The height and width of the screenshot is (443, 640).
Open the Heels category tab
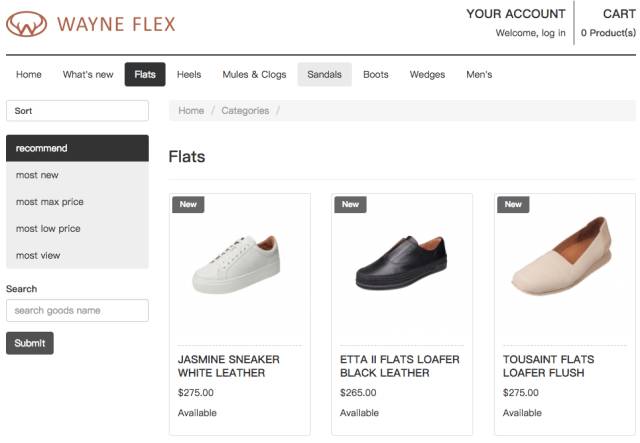(189, 75)
